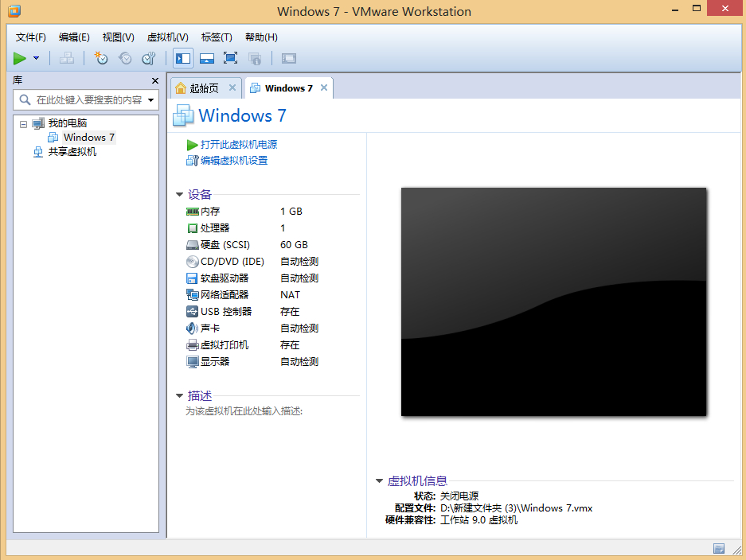Click the 1 GB memory value
Screen dimensions: 746x560
(291, 212)
